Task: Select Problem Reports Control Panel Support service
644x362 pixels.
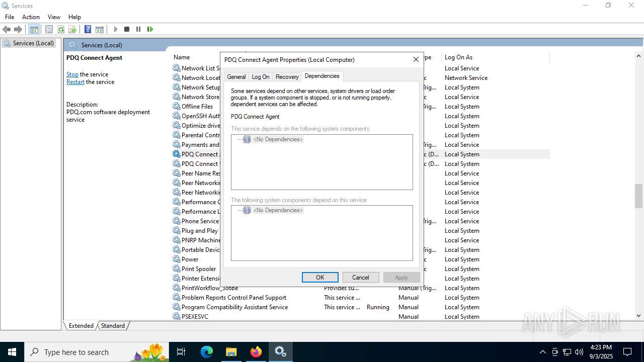Action: (234, 298)
